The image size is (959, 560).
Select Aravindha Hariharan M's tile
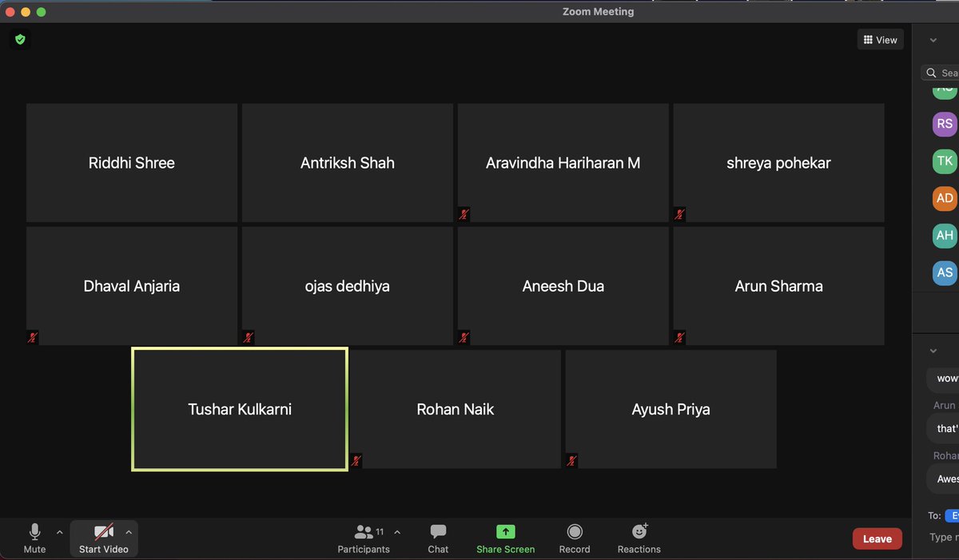[563, 163]
